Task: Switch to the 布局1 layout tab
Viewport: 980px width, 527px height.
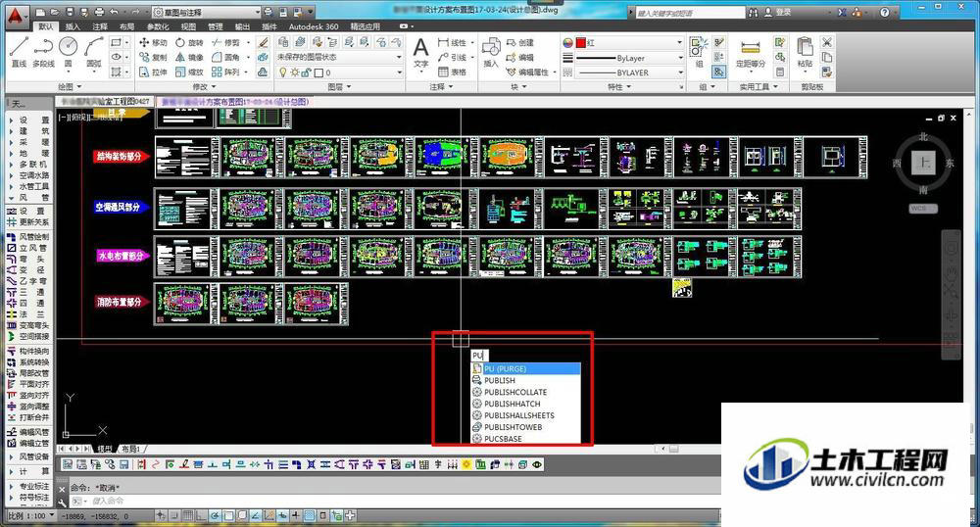Action: tap(130, 449)
